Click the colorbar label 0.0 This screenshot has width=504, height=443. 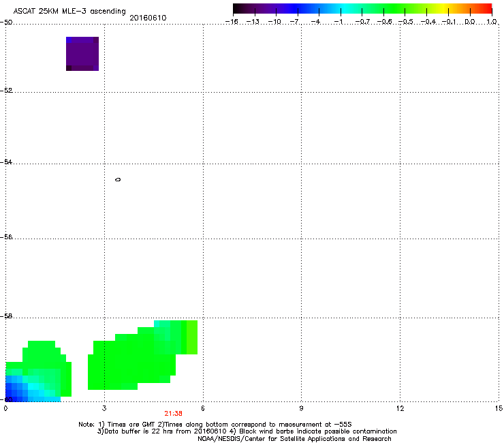point(470,22)
